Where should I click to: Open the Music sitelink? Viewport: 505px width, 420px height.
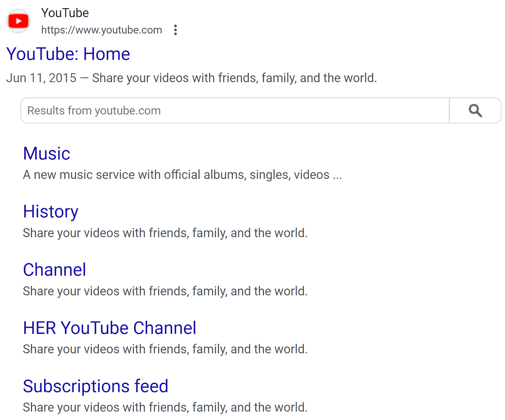click(x=46, y=153)
